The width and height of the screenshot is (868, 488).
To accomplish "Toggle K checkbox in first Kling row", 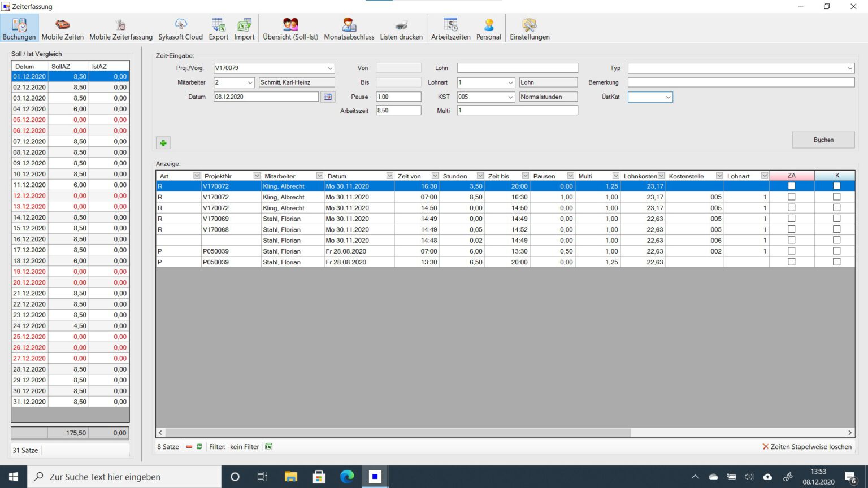I will 836,186.
